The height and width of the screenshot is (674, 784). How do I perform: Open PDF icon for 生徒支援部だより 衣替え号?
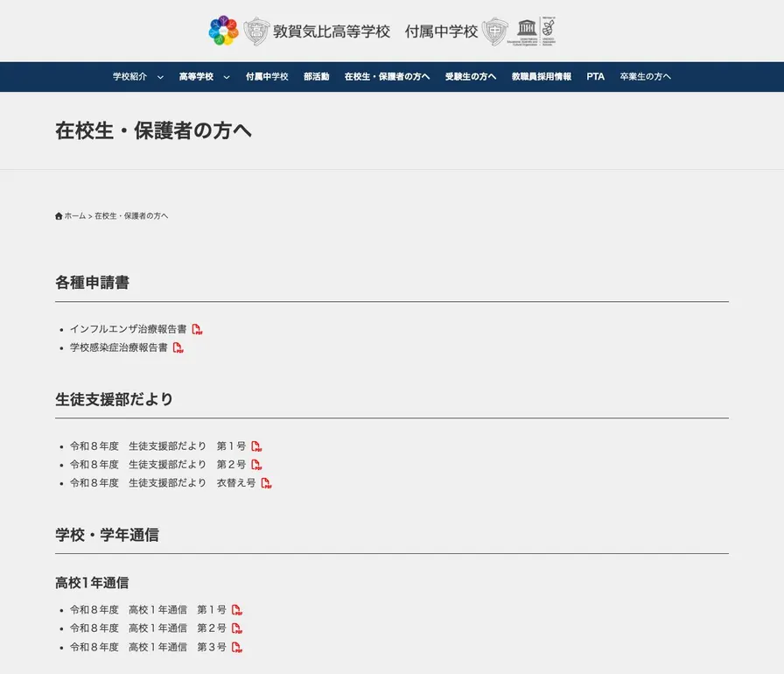(x=267, y=483)
